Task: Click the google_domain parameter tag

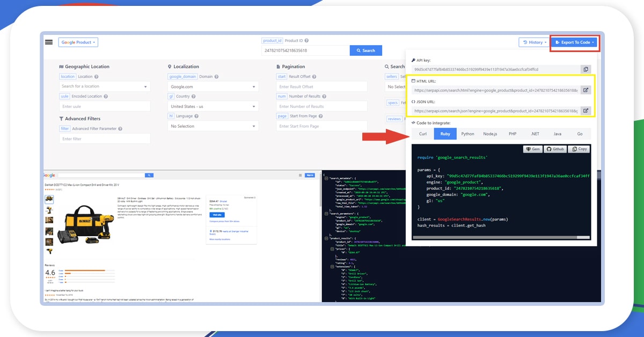Action: click(x=182, y=77)
